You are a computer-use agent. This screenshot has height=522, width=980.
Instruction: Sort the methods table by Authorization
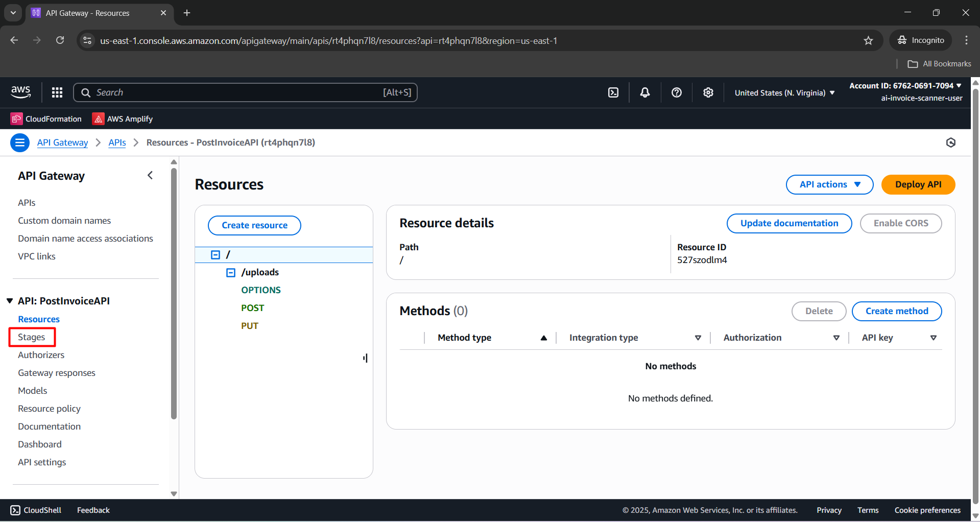tap(836, 338)
